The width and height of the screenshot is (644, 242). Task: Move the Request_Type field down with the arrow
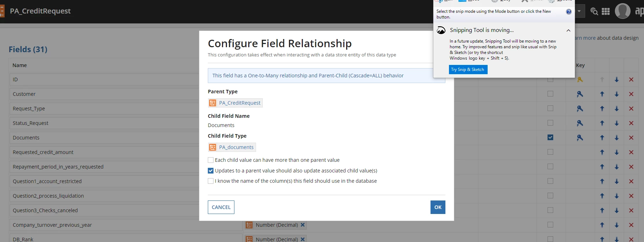617,109
